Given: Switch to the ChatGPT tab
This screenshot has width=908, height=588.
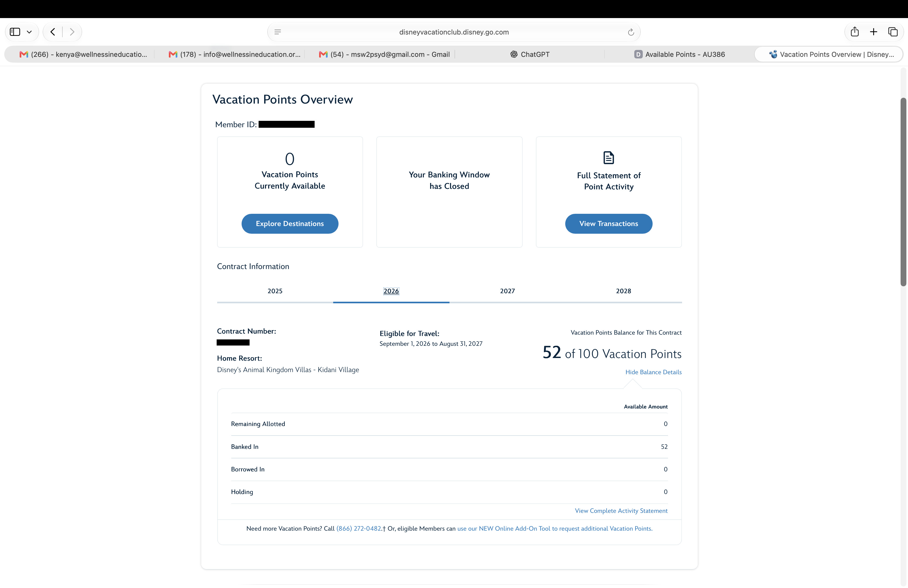Looking at the screenshot, I should coord(530,54).
